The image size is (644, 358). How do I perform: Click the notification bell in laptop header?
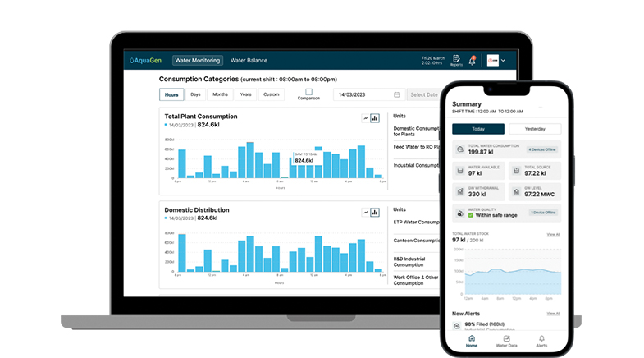click(473, 60)
